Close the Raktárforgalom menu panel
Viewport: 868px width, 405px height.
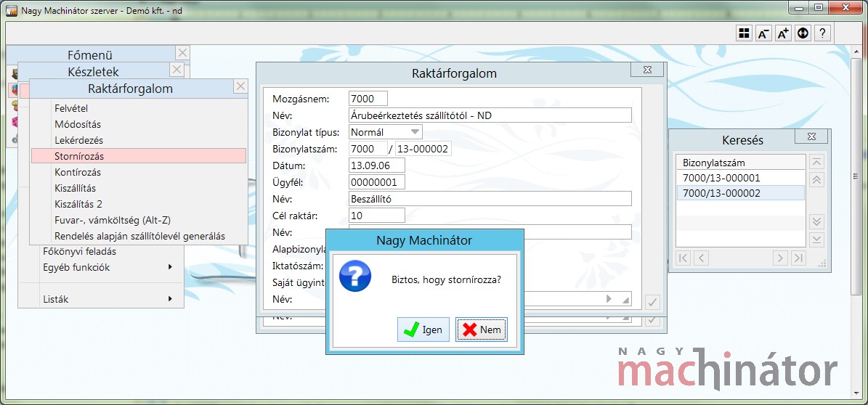pyautogui.click(x=240, y=86)
